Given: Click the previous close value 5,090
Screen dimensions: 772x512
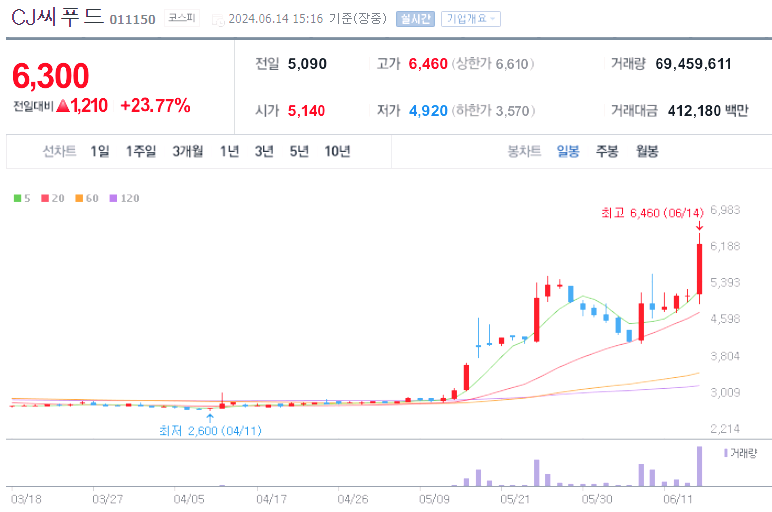Looking at the screenshot, I should (x=307, y=64).
